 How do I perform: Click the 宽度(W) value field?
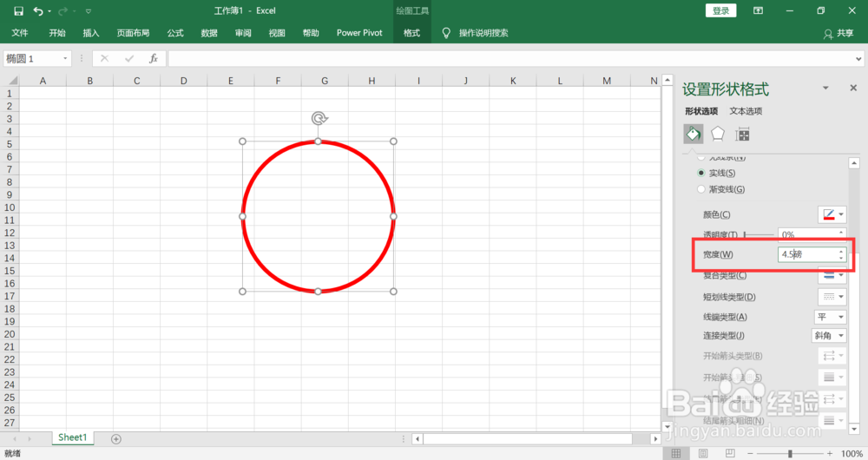coord(807,254)
